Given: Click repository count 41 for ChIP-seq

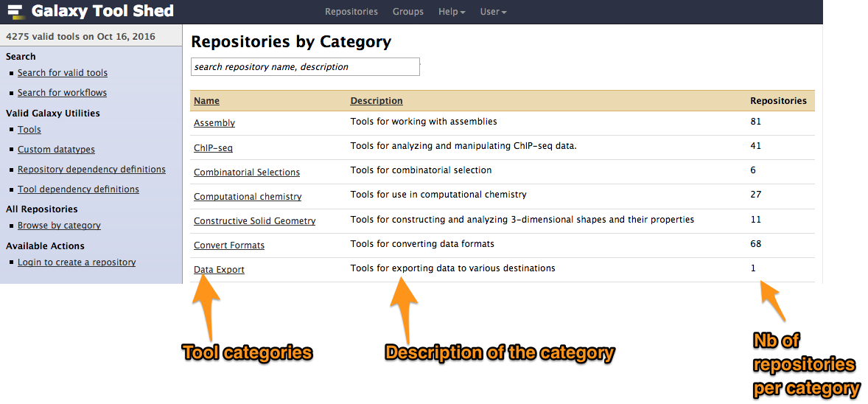Looking at the screenshot, I should (755, 146).
